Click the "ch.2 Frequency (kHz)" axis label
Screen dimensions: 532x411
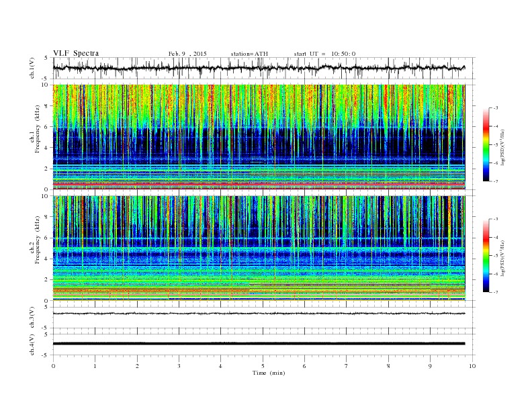point(36,239)
